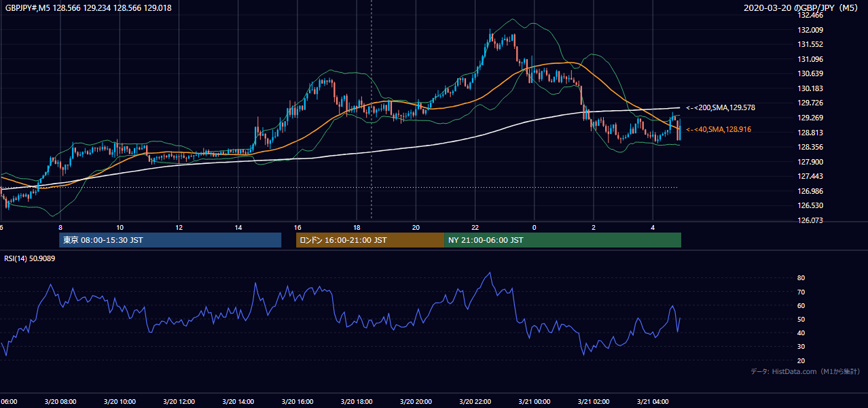Click the 東京 08:00-15:30 JST session bar

170,240
